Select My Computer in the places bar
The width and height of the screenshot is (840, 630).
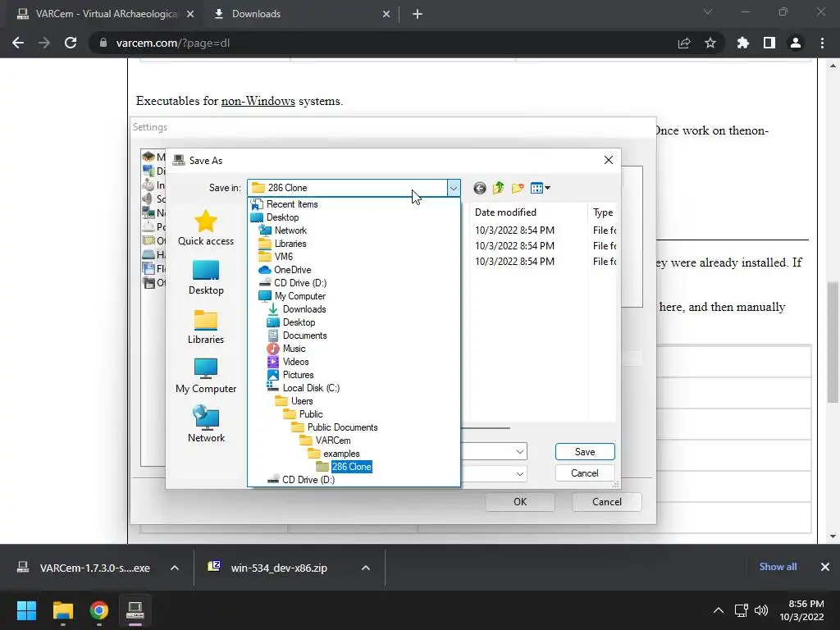[x=206, y=376]
